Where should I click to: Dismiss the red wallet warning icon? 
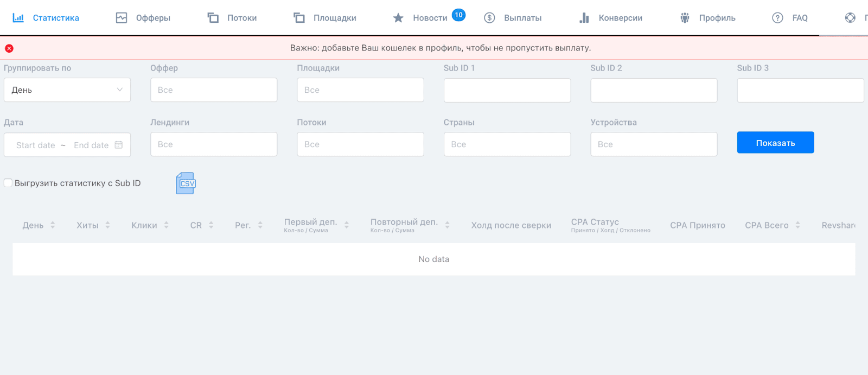coord(9,48)
